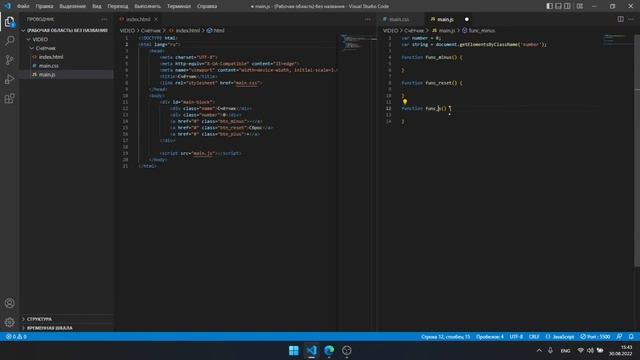This screenshot has width=640, height=360.
Task: Expand the ВРЕМЕННАЯ ШКАЛА section
Action: [67, 328]
